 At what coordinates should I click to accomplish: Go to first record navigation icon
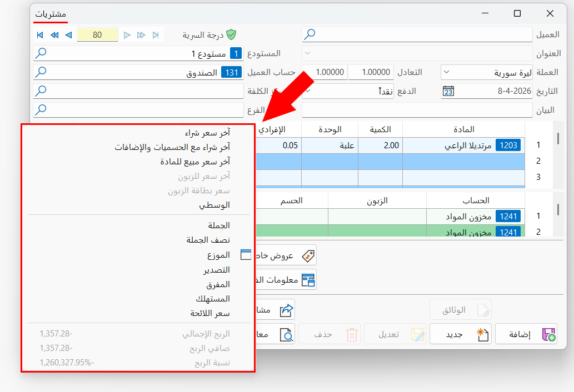pos(40,35)
